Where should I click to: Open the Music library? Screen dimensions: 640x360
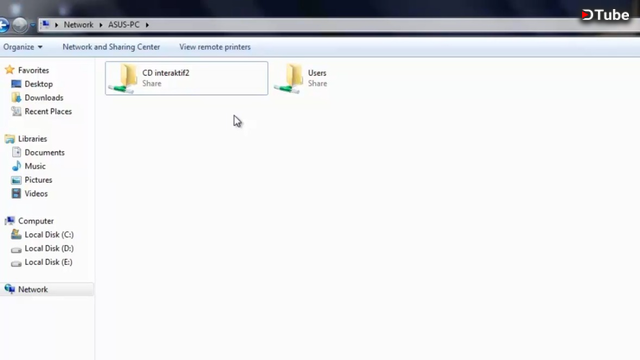tap(35, 166)
